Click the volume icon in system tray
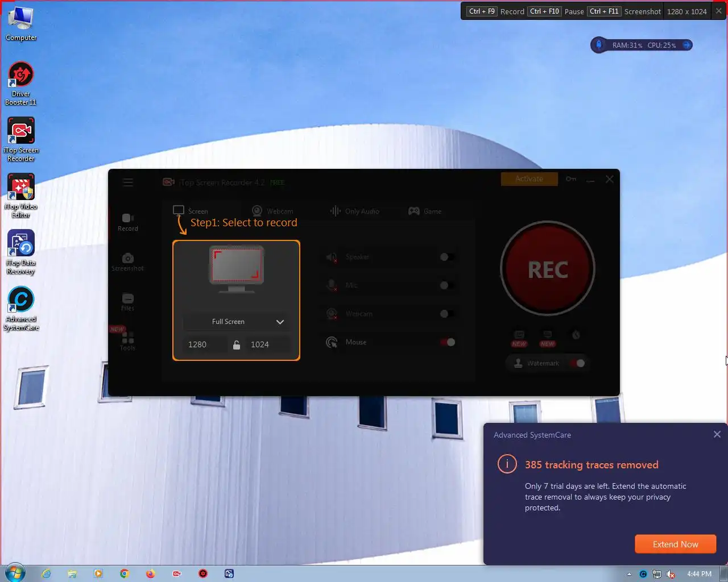 (671, 574)
